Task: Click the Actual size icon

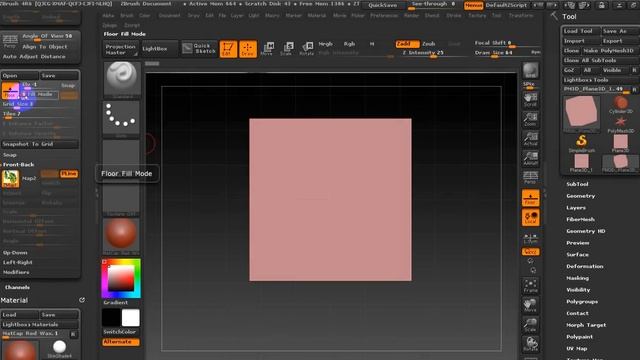Action: [x=530, y=139]
